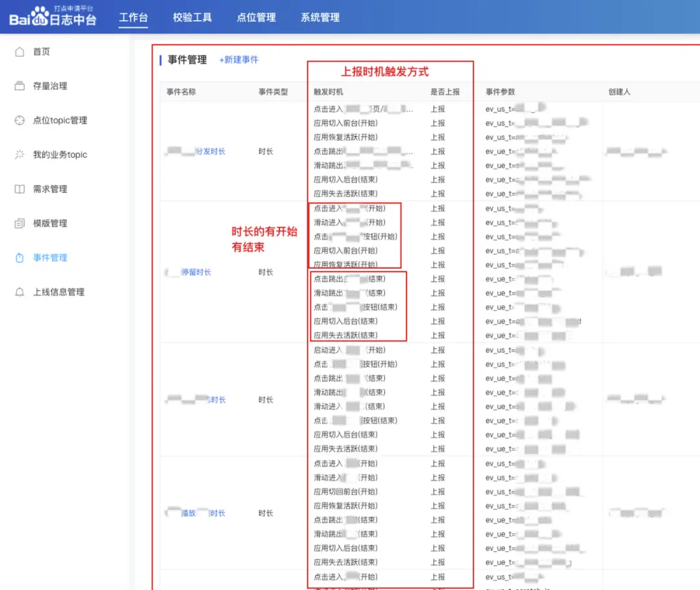Open 模版管理 menu item
Image resolution: width=700 pixels, height=590 pixels.
pyautogui.click(x=50, y=223)
